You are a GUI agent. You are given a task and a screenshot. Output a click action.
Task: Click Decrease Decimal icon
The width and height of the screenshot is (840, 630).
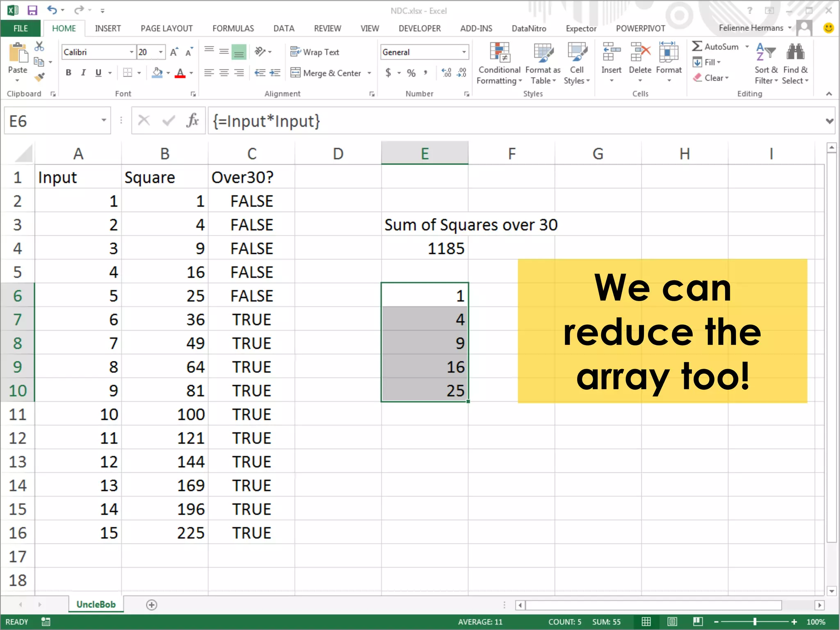tap(462, 73)
